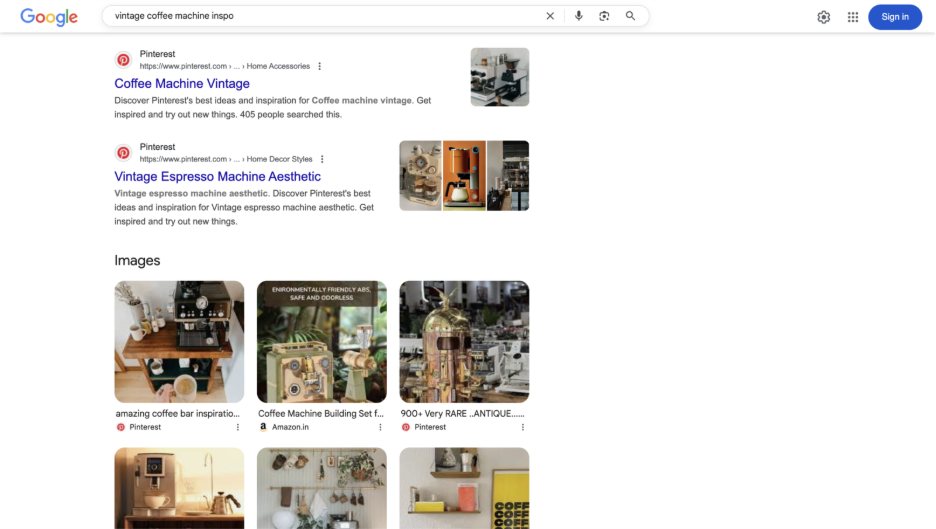
Task: Open yellow COFFEE poster shelf image
Action: click(464, 488)
